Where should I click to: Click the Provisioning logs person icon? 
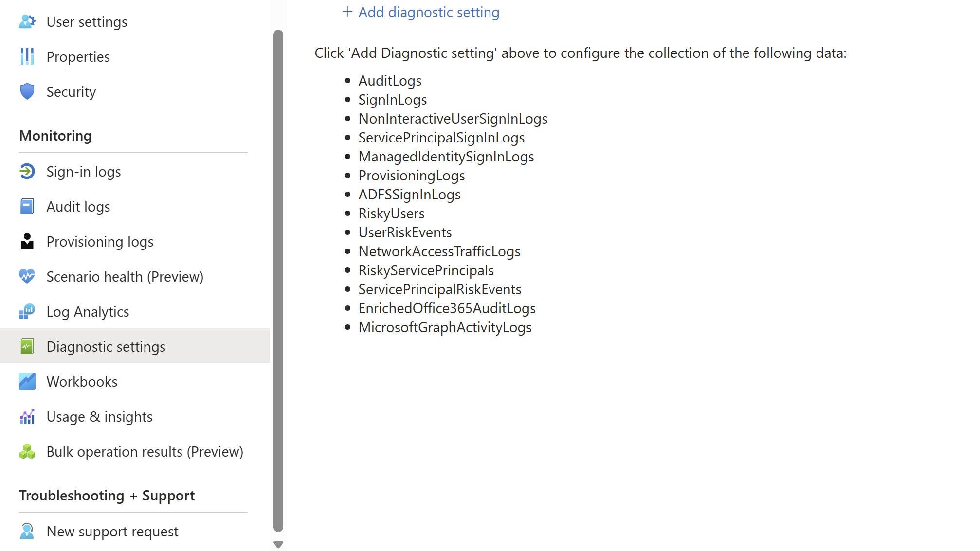(x=27, y=242)
